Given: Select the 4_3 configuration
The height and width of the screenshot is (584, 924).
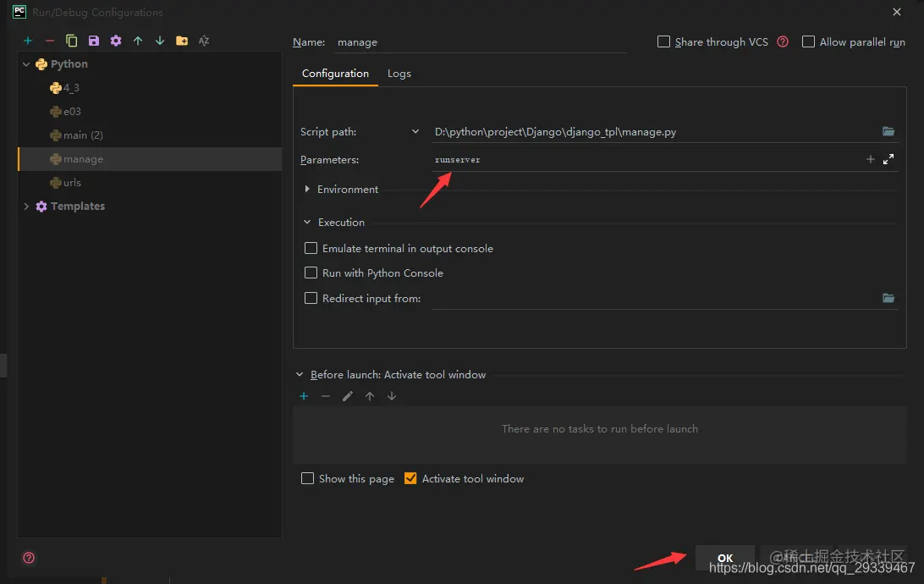Looking at the screenshot, I should pos(151,88).
